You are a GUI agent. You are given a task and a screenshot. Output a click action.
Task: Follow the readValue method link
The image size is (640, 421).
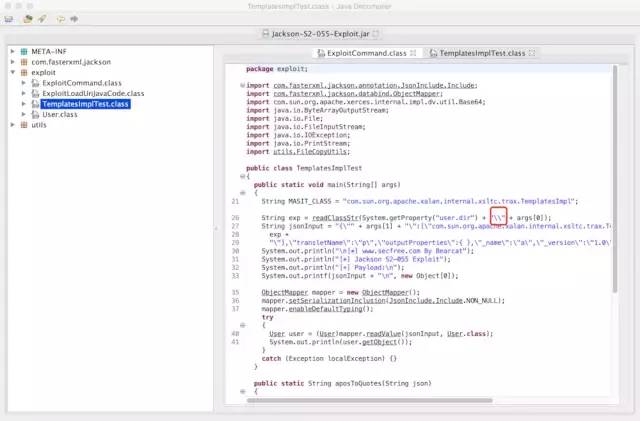tap(384, 334)
